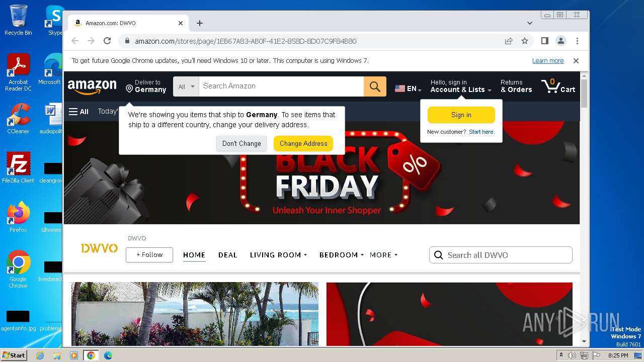The width and height of the screenshot is (644, 362).
Task: Open Firefox desktop icon
Action: (18, 217)
